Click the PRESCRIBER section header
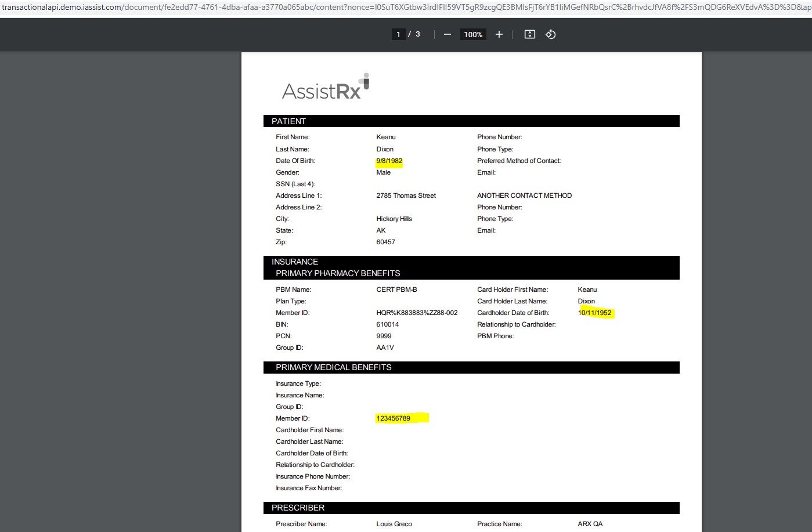812x532 pixels. tap(298, 508)
